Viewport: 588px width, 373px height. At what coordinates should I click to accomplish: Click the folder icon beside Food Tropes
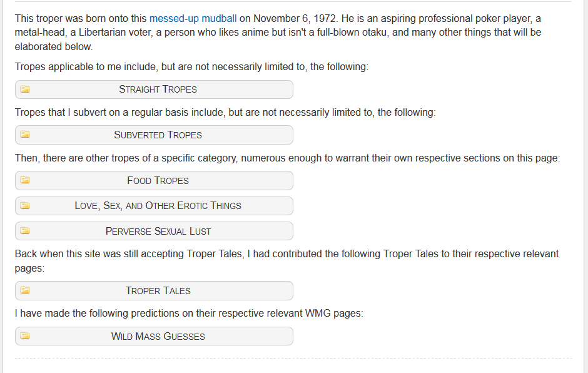(x=25, y=180)
